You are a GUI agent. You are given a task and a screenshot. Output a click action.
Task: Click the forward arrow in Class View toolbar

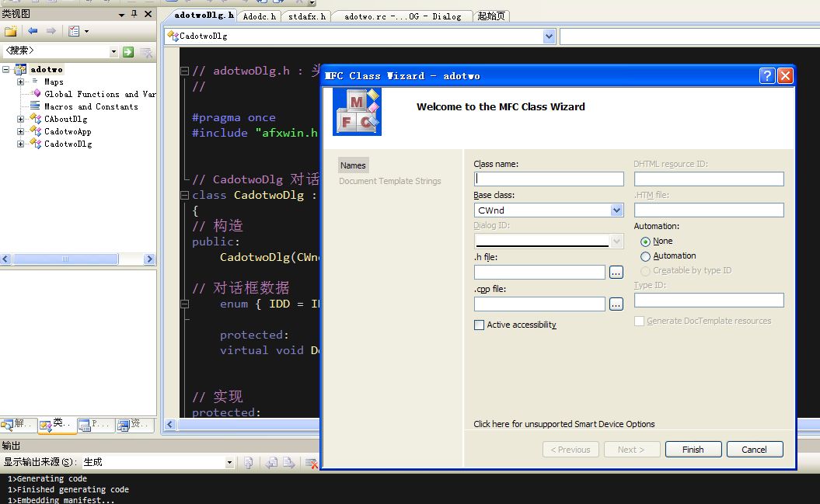tap(51, 31)
